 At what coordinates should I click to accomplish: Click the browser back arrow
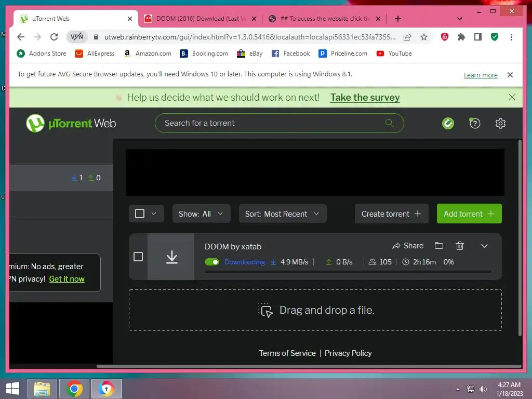coord(21,37)
